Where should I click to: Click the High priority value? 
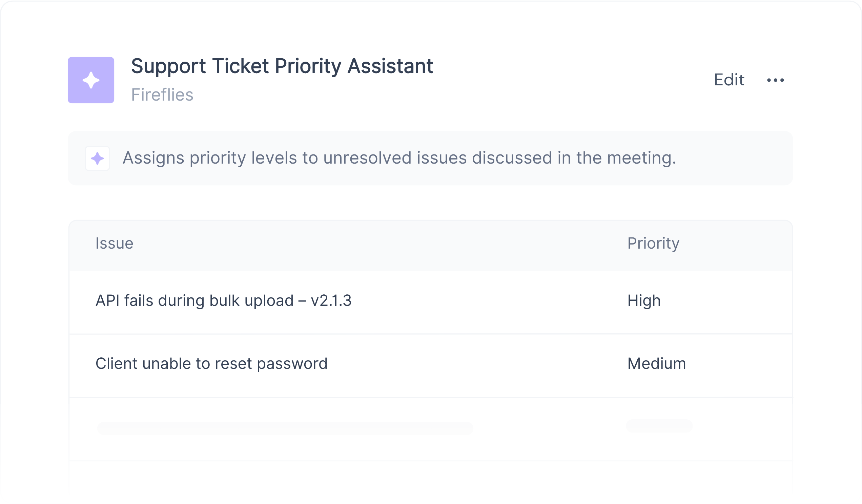[643, 301]
